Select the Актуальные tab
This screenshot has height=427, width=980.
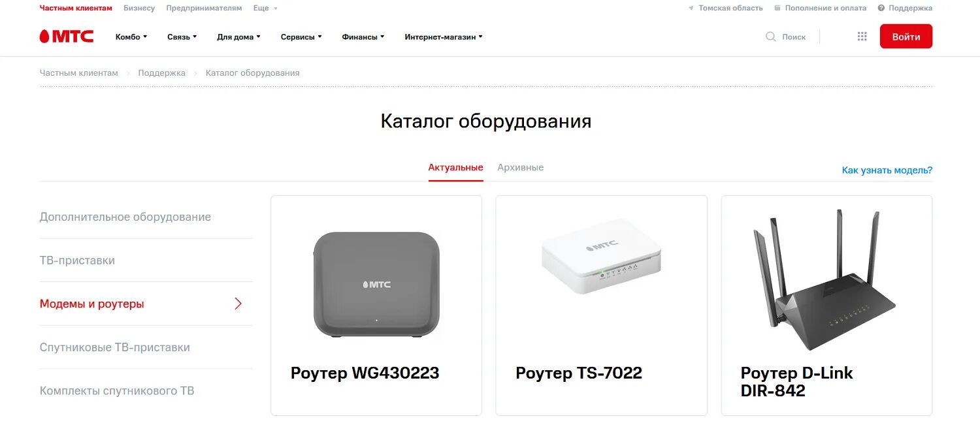coord(455,168)
